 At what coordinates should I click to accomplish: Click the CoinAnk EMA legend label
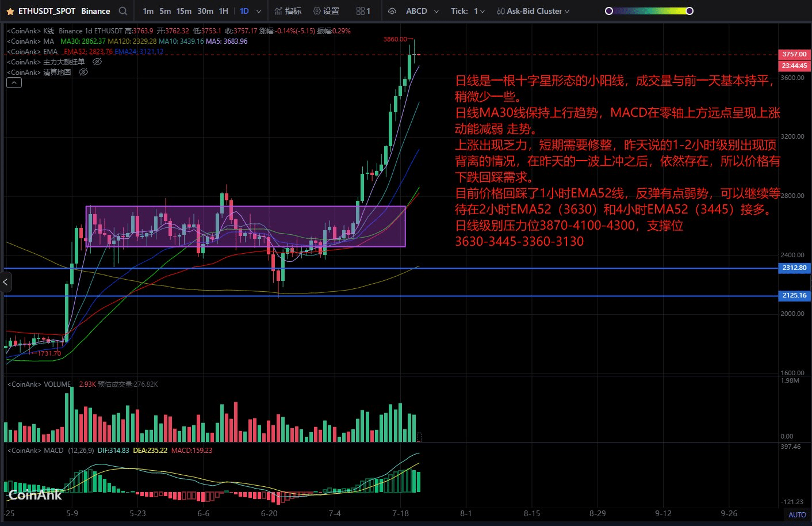pyautogui.click(x=32, y=52)
